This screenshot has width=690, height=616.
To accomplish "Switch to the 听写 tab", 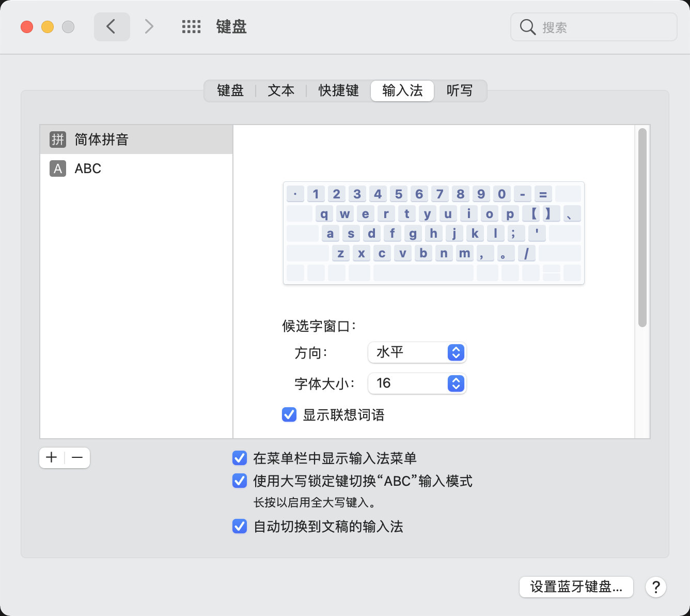I will pyautogui.click(x=459, y=91).
